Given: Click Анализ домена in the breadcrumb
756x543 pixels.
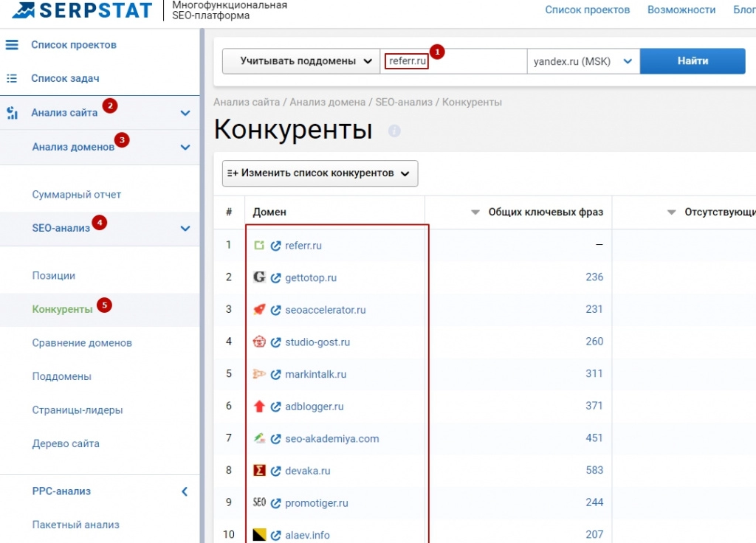Looking at the screenshot, I should point(327,103).
